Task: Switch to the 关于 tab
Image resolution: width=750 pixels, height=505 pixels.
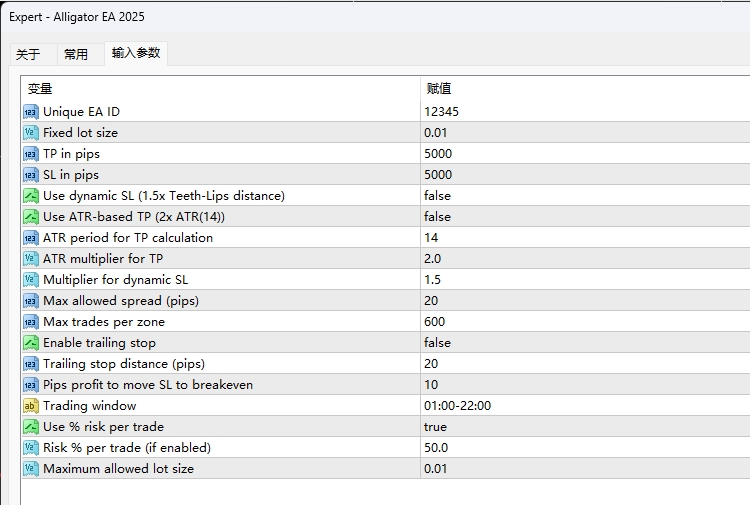Action: [x=28, y=54]
